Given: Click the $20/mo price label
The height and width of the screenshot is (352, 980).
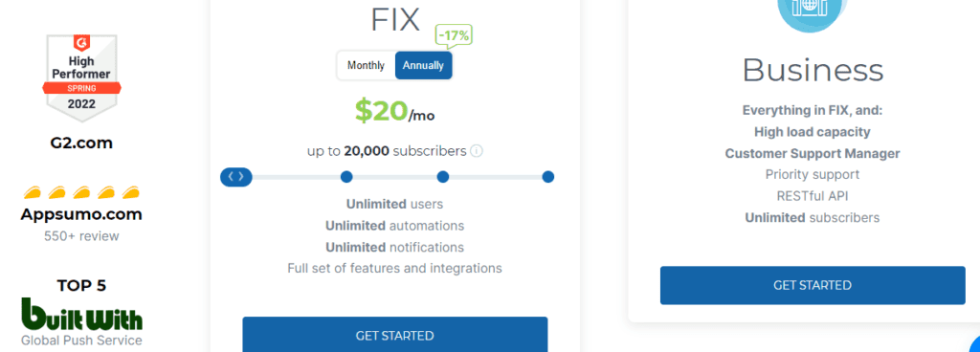Looking at the screenshot, I should click(395, 111).
